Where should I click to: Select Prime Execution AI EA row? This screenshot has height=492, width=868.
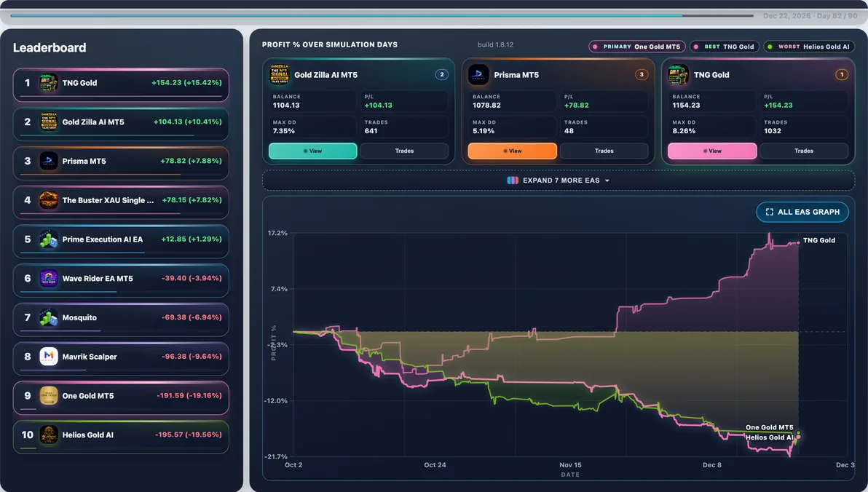(121, 242)
